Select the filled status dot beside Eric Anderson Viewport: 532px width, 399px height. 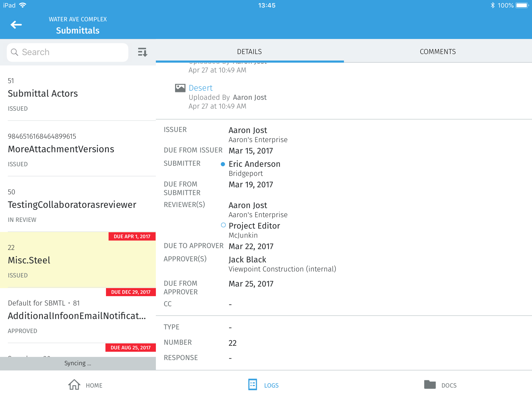tap(223, 164)
